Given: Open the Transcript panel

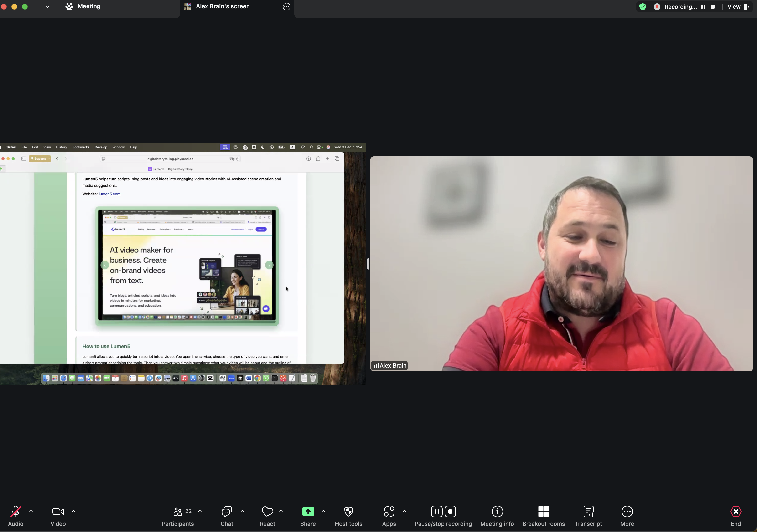Looking at the screenshot, I should [x=589, y=512].
